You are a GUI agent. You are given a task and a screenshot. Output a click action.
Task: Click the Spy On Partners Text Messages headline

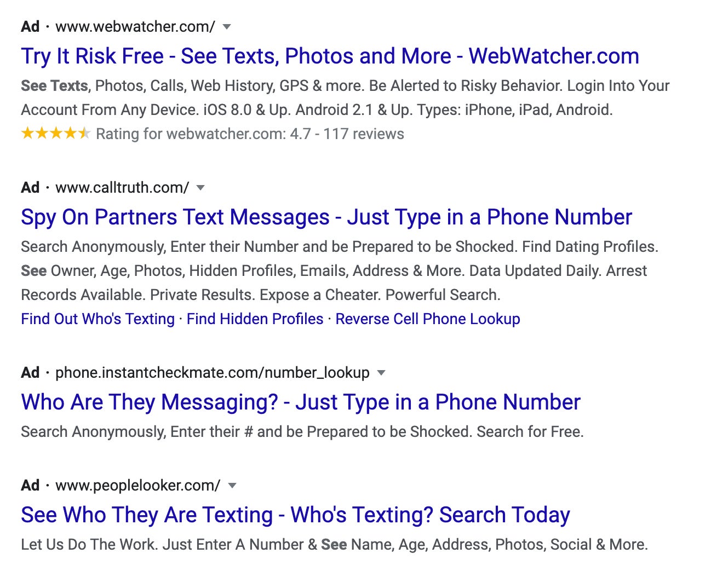pos(326,217)
